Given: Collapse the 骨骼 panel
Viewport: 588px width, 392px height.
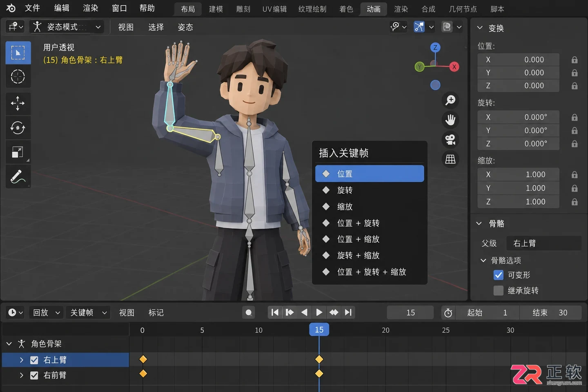Looking at the screenshot, I should coord(479,224).
